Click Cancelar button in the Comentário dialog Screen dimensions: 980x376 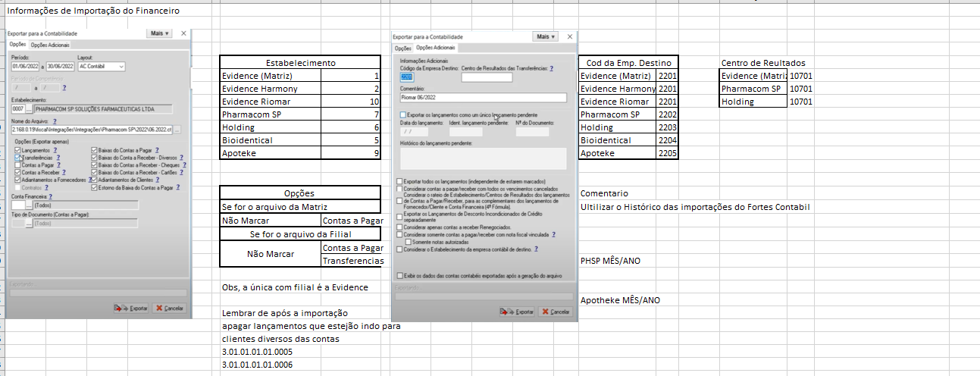556,312
